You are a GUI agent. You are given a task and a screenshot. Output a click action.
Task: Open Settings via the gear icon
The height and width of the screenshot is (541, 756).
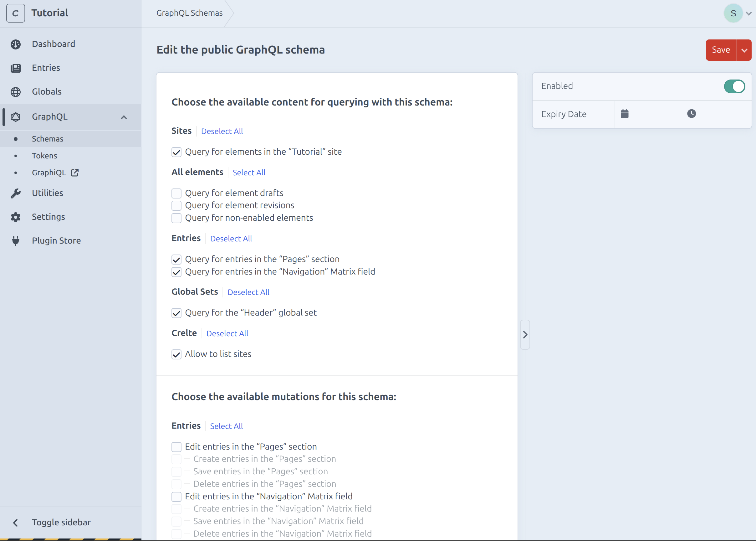pyautogui.click(x=16, y=217)
